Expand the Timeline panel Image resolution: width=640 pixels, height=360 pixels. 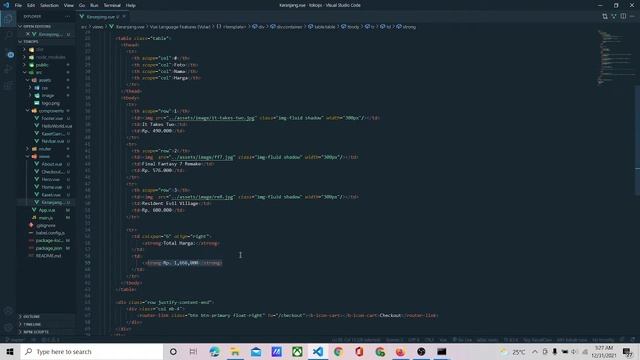[46, 324]
